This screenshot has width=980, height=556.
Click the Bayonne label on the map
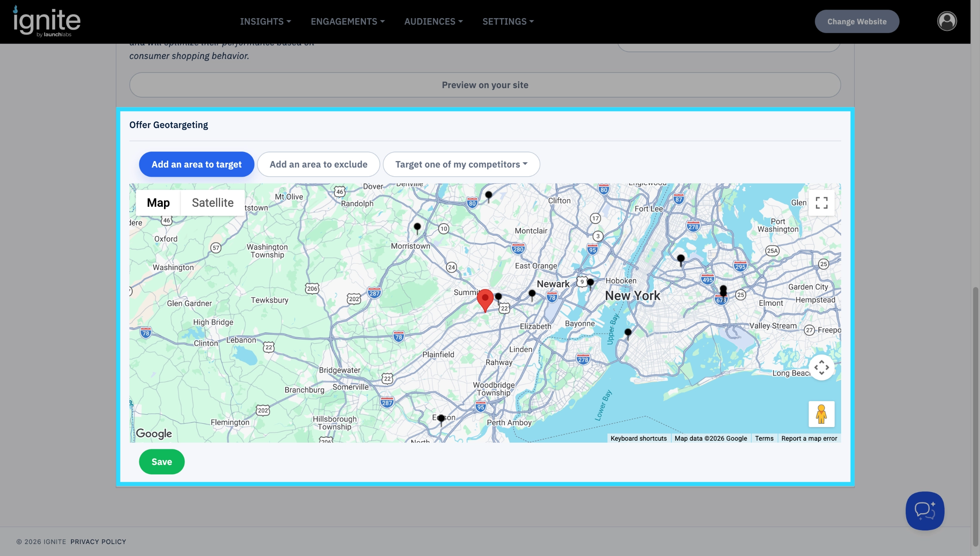(x=580, y=323)
